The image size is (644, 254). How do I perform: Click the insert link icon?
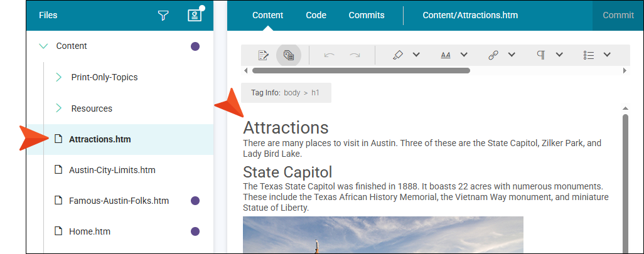[493, 55]
